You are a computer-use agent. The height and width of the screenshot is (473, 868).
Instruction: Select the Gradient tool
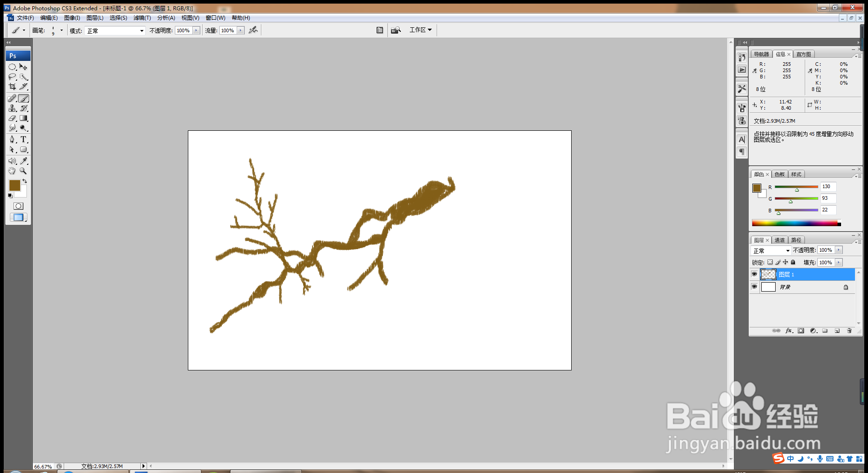tap(24, 118)
